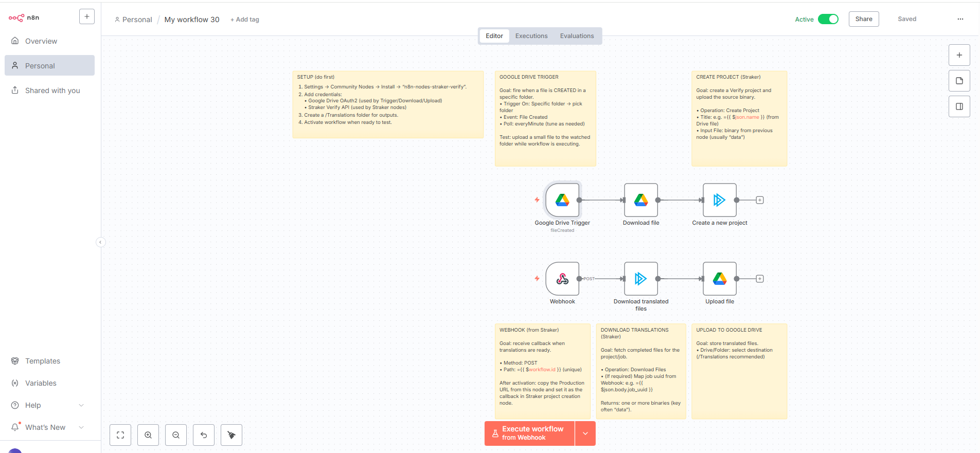The height and width of the screenshot is (453, 980).
Task: Click the zoom in canvas icon
Action: [148, 435]
